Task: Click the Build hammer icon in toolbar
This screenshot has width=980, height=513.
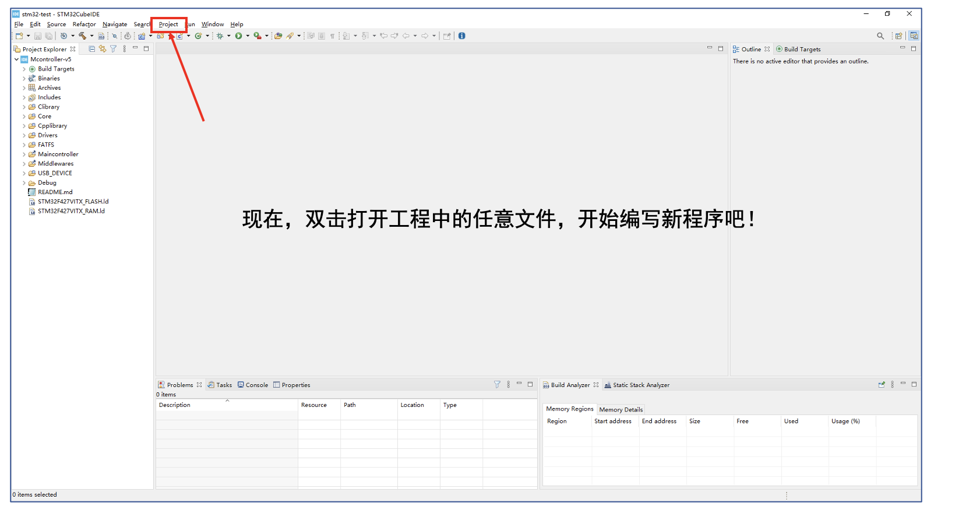Action: 82,36
